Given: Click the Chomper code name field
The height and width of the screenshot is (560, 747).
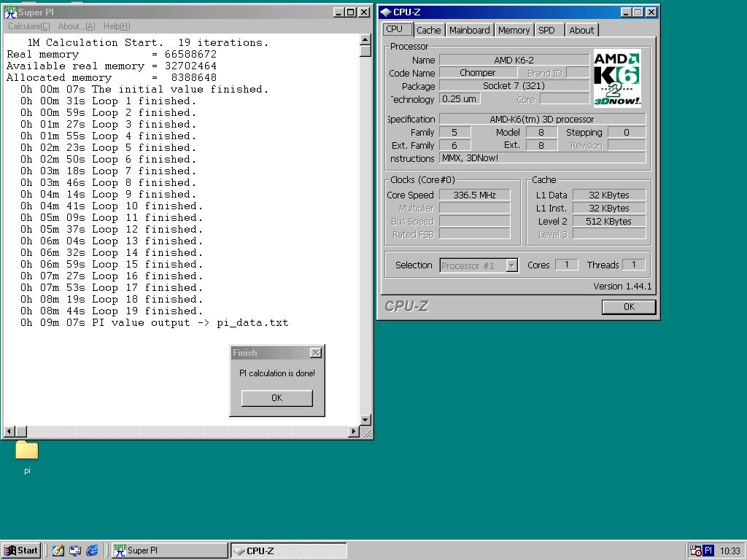Looking at the screenshot, I should pyautogui.click(x=478, y=72).
